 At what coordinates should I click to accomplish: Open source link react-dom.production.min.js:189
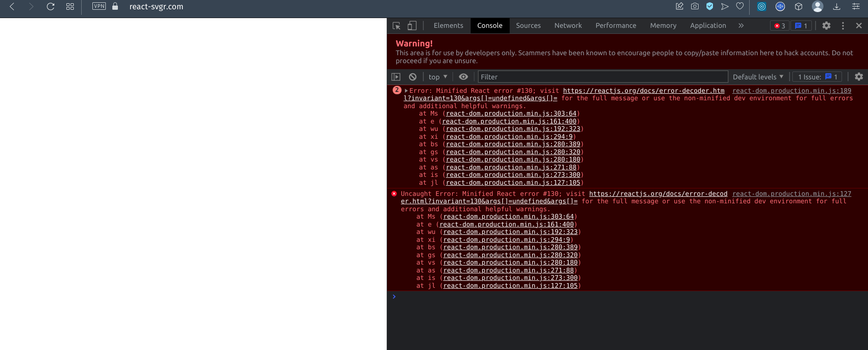(x=791, y=91)
